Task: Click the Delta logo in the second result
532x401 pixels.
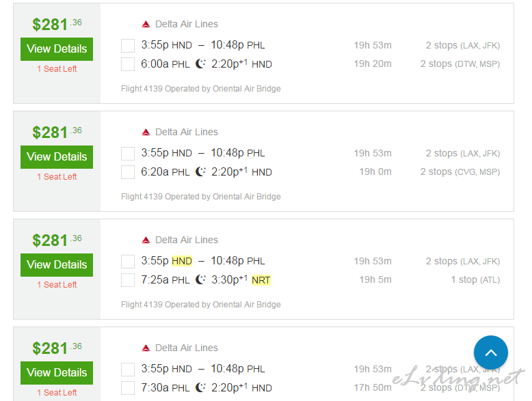Action: click(x=146, y=132)
